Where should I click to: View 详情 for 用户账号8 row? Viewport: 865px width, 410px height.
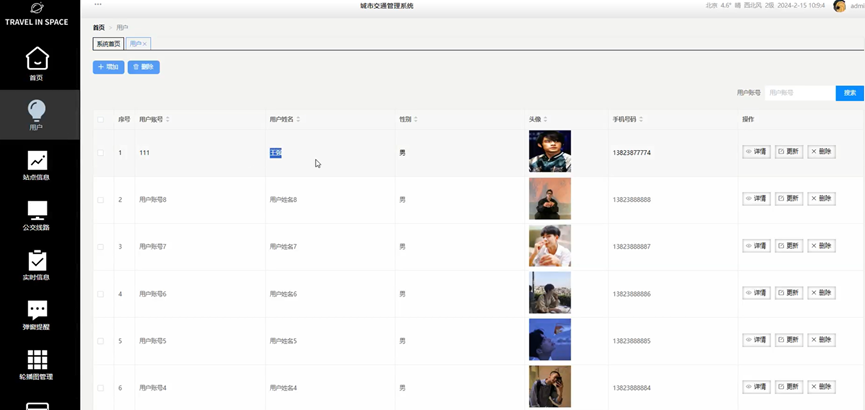(756, 199)
